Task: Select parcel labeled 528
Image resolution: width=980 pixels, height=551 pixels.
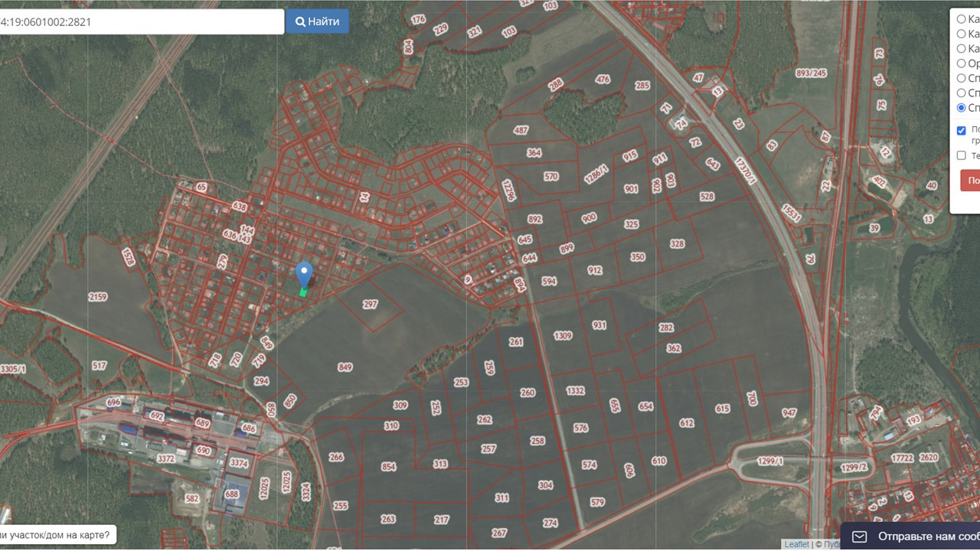Action: pos(707,197)
